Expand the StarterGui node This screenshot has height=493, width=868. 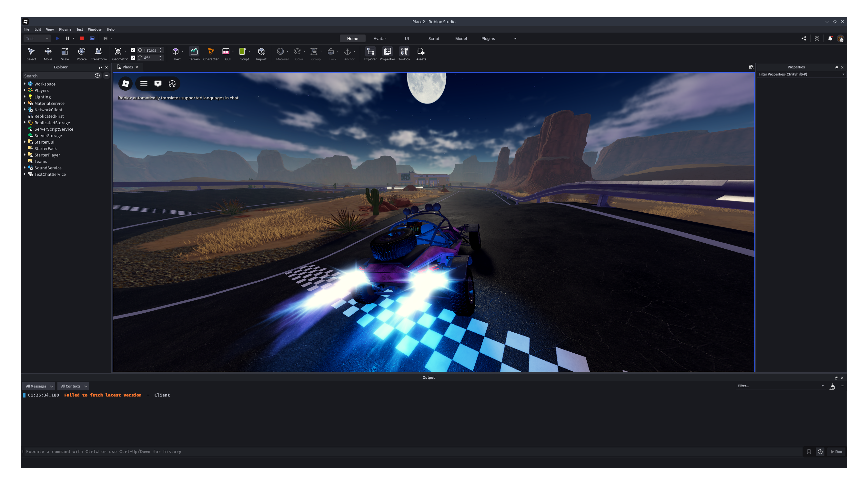click(x=25, y=142)
